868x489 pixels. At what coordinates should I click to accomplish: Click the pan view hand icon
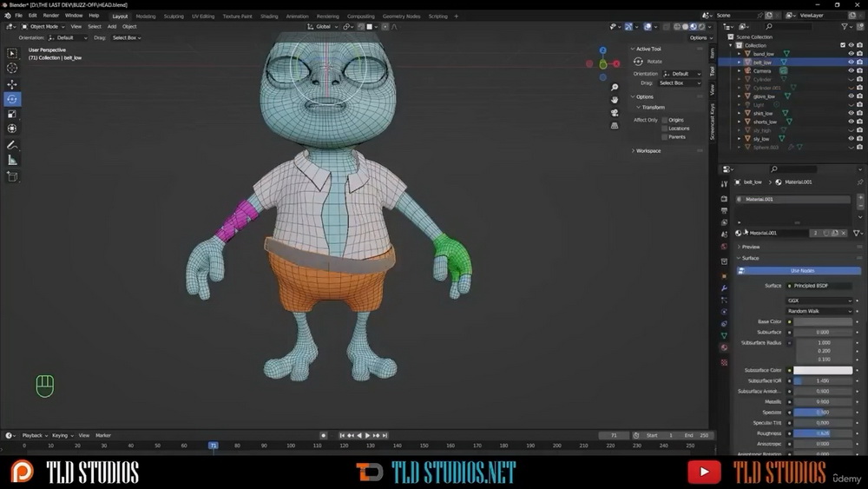point(615,100)
